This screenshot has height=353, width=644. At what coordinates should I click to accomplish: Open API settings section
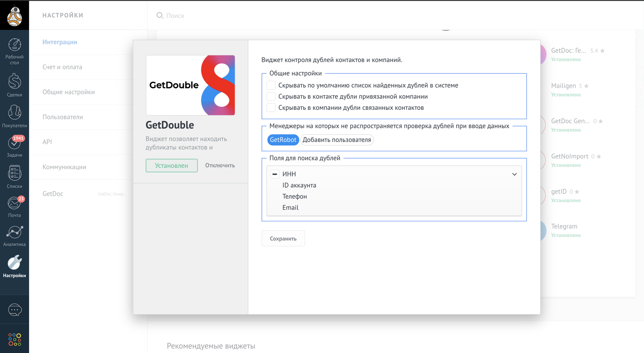[47, 142]
